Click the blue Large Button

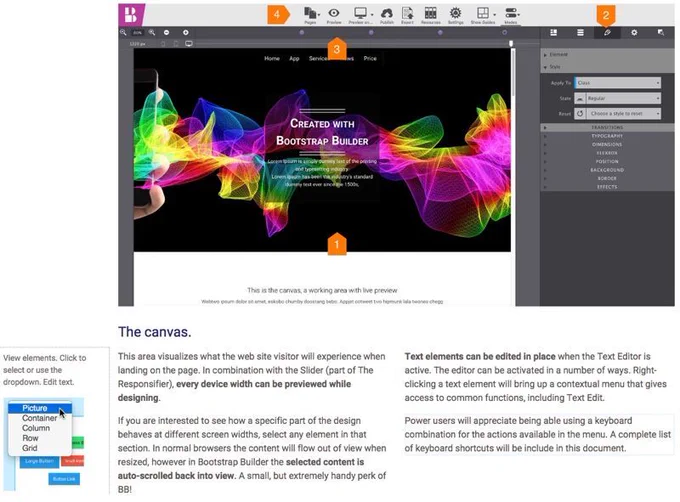click(39, 461)
